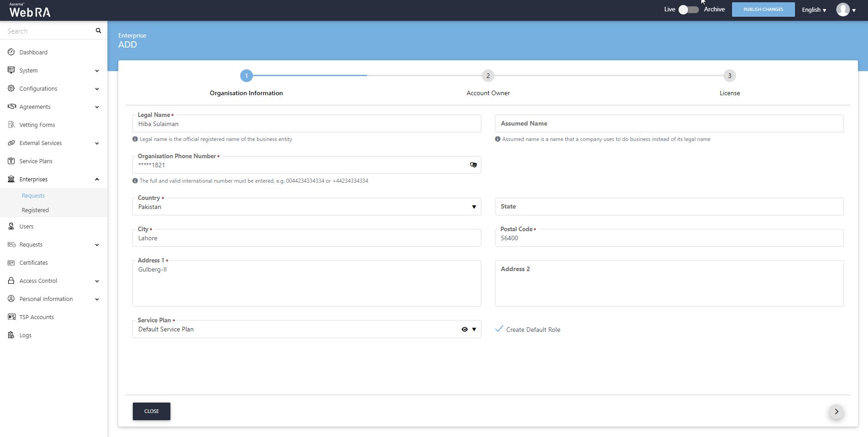Go to the Account Owner step

(x=488, y=76)
